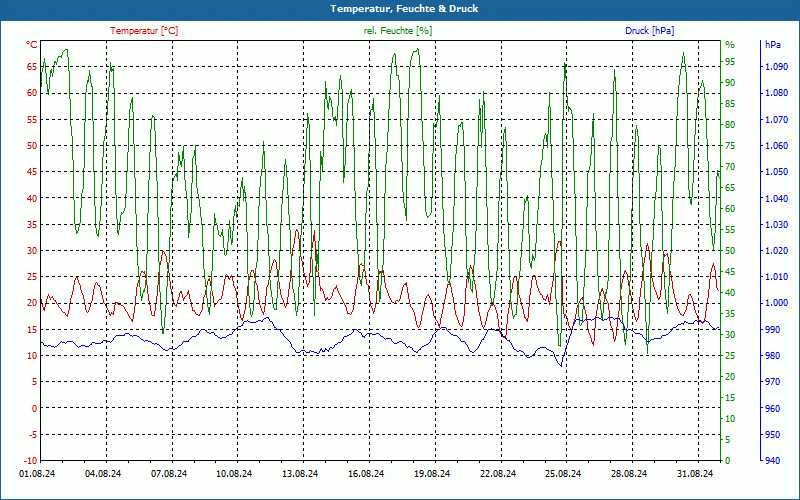This screenshot has width=800, height=500.
Task: Click the "1.070" pressure axis value
Action: (776, 119)
